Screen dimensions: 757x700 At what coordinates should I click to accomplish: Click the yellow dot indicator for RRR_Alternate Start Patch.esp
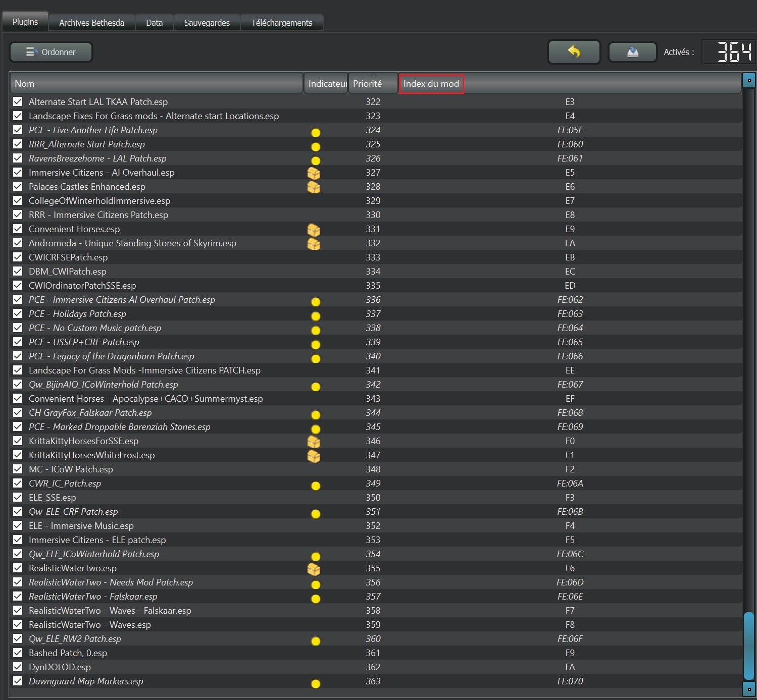point(316,147)
